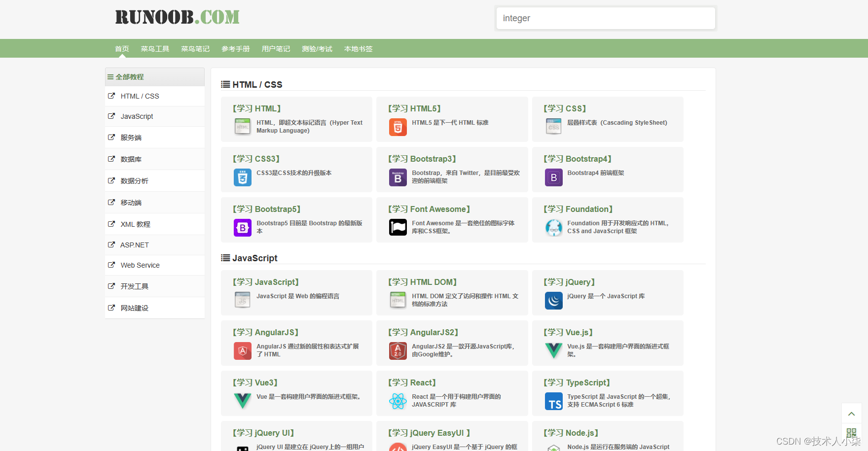Open the 参考手册 nav item

point(236,49)
